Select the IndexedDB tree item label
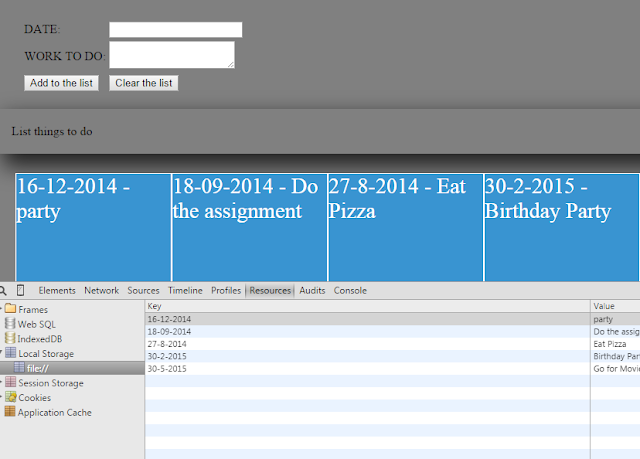The width and height of the screenshot is (640, 459). click(40, 339)
